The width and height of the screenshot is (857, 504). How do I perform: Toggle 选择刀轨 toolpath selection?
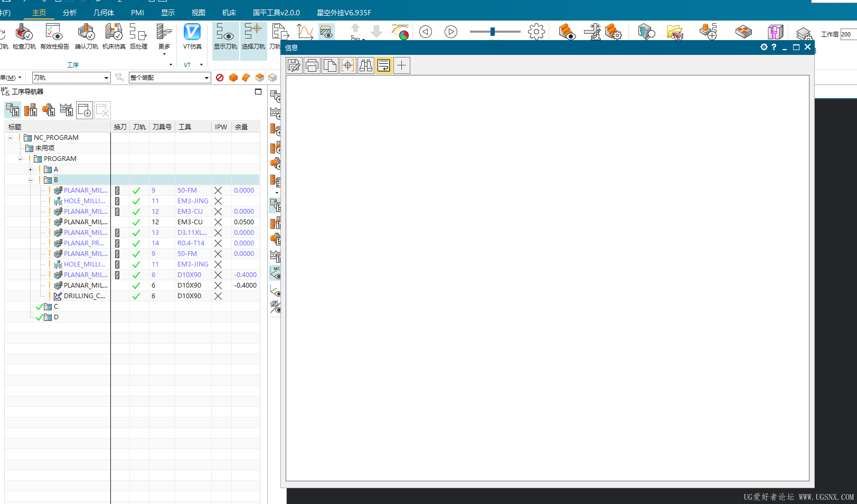point(253,36)
